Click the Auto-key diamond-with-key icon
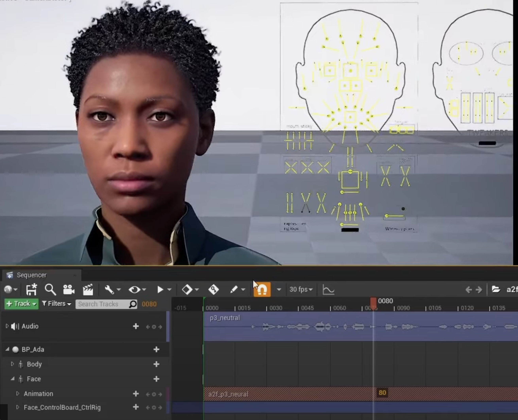Image resolution: width=518 pixels, height=420 pixels. 213,289
